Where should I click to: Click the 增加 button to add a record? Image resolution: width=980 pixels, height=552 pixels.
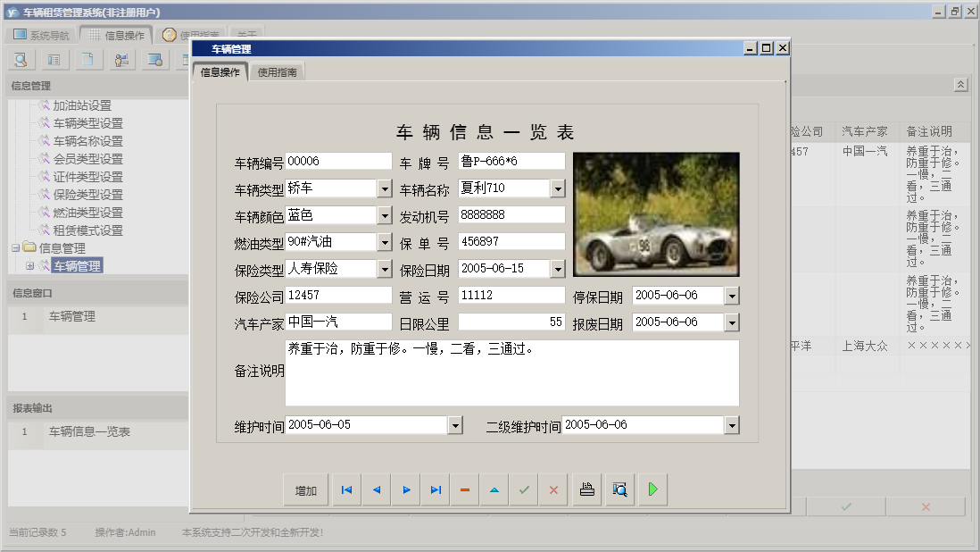click(x=305, y=489)
